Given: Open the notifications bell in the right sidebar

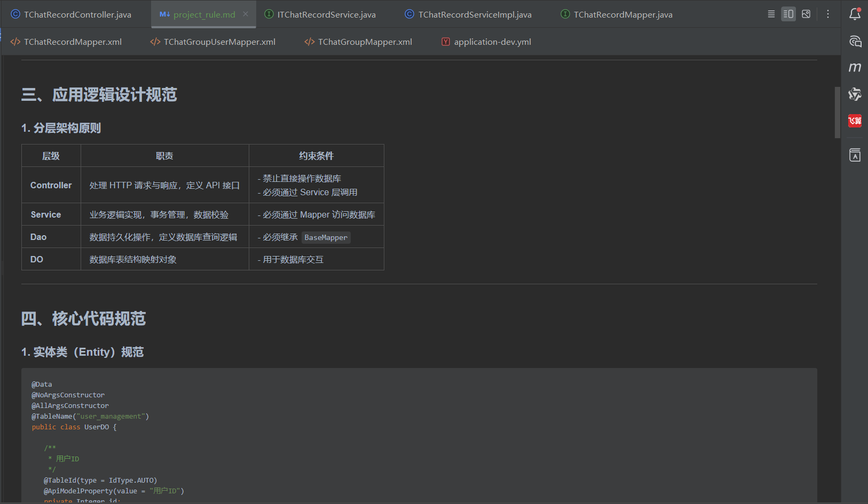Looking at the screenshot, I should point(855,14).
